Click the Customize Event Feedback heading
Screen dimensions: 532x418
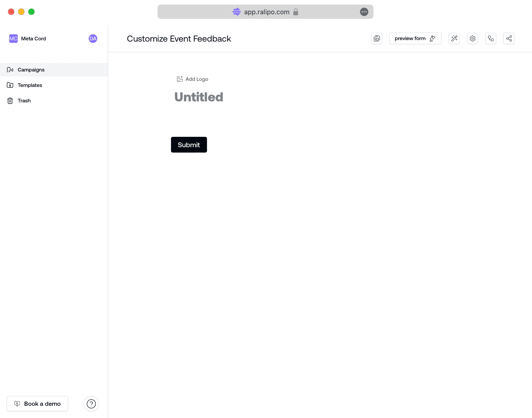[179, 39]
